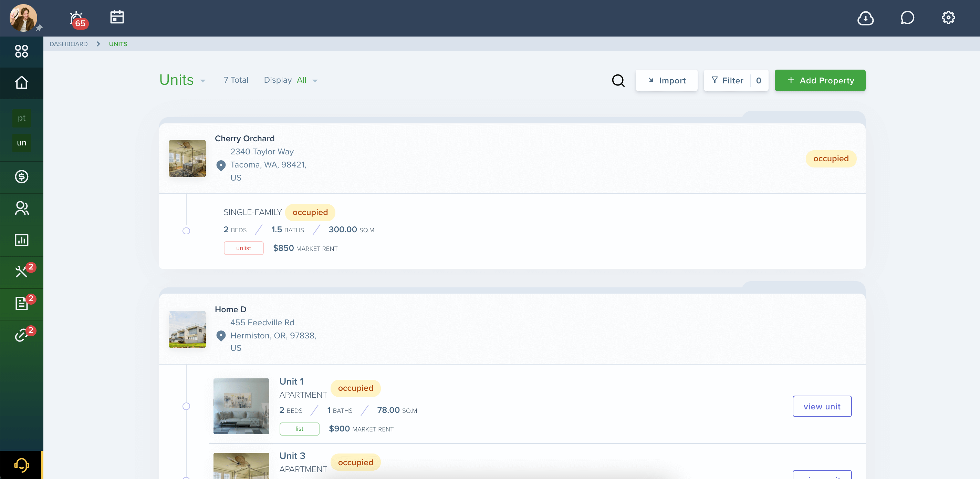Click view unit for Unit 1
The height and width of the screenshot is (479, 980).
[x=822, y=406]
